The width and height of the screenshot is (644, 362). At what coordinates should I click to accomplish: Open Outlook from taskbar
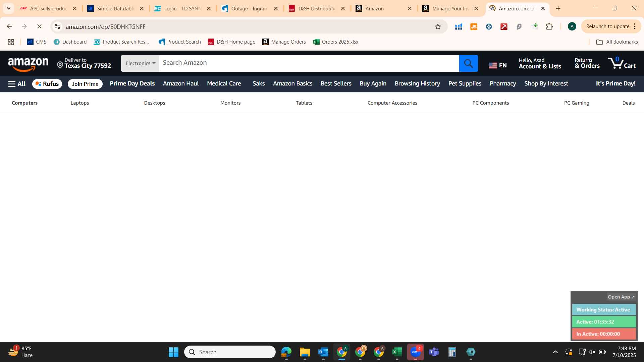pyautogui.click(x=323, y=352)
